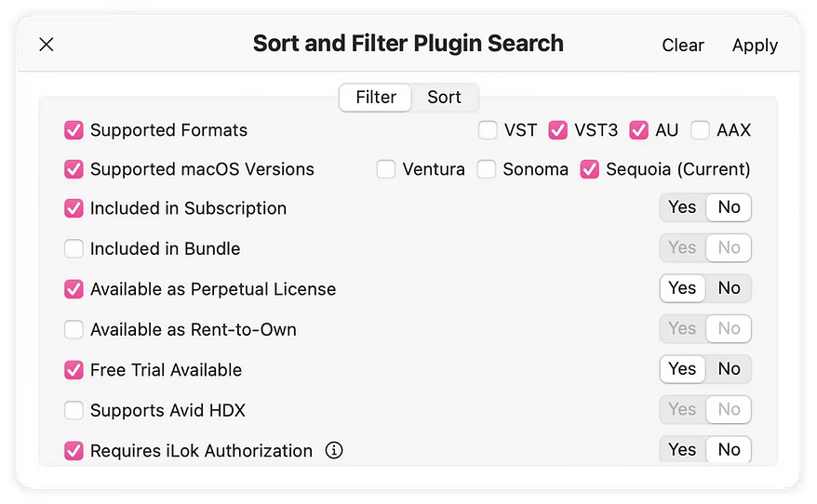Enable the VST format checkbox

pyautogui.click(x=488, y=130)
